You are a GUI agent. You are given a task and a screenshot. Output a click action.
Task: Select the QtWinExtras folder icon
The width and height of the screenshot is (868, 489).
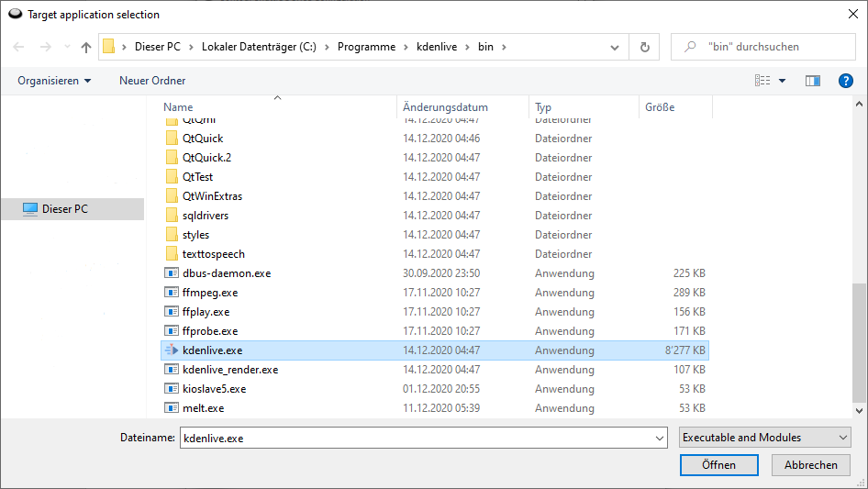click(172, 196)
